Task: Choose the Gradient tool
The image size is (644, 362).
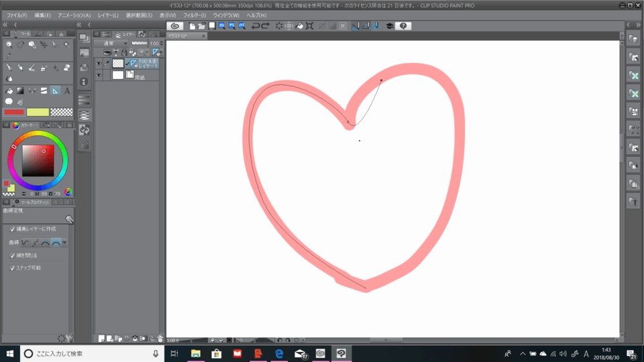Action: (x=20, y=90)
